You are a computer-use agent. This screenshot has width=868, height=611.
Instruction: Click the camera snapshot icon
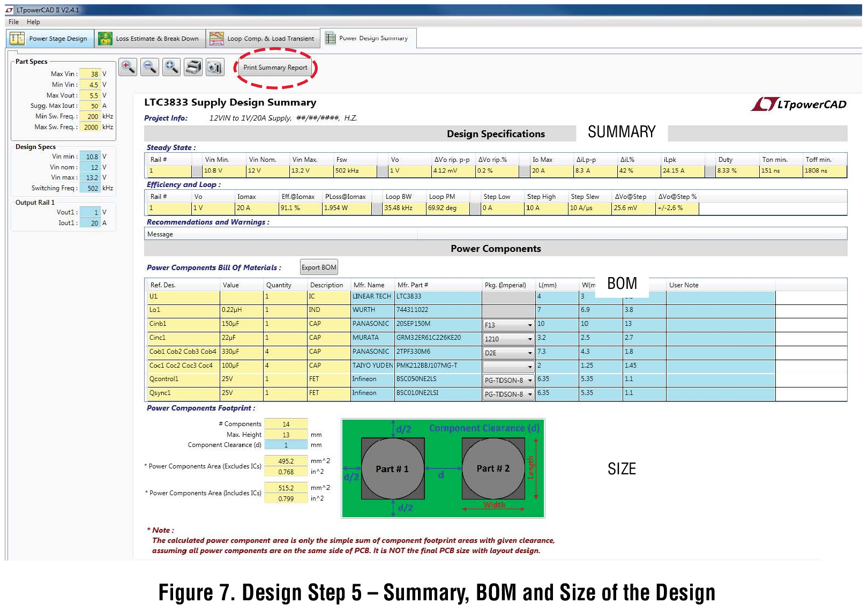pyautogui.click(x=215, y=67)
